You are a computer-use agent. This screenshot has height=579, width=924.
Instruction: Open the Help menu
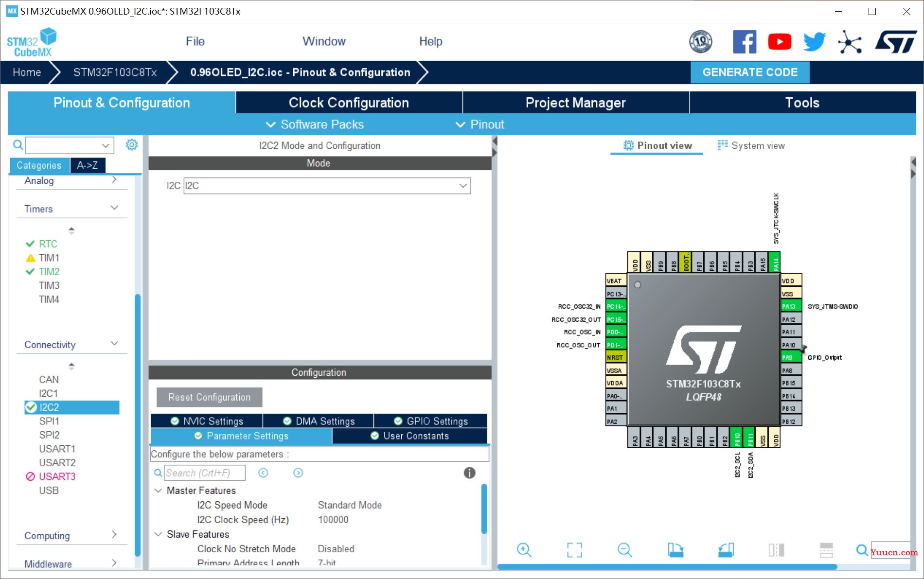click(430, 41)
